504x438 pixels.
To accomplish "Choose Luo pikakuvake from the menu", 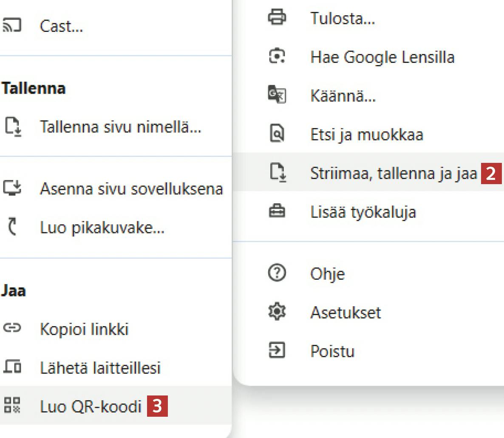I will tap(102, 228).
